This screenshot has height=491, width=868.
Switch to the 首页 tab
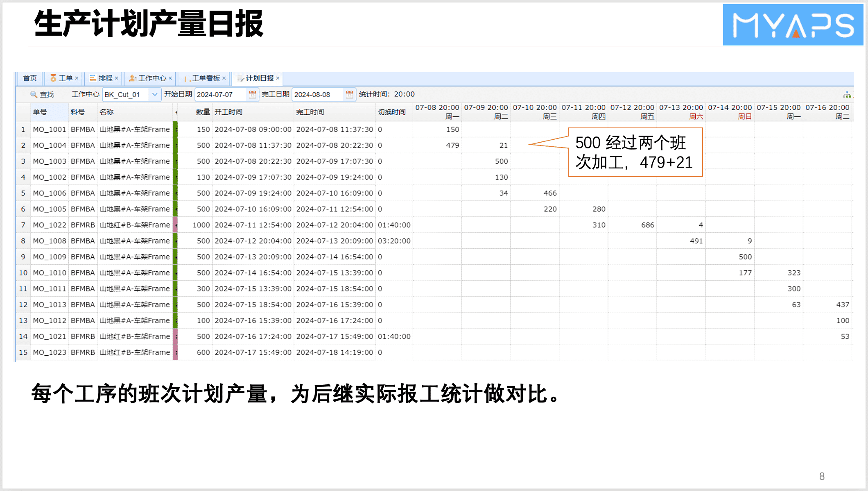pos(29,78)
